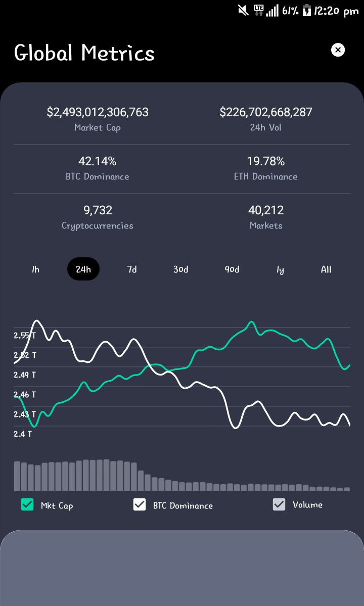
Task: Show the All time chart range
Action: point(326,269)
